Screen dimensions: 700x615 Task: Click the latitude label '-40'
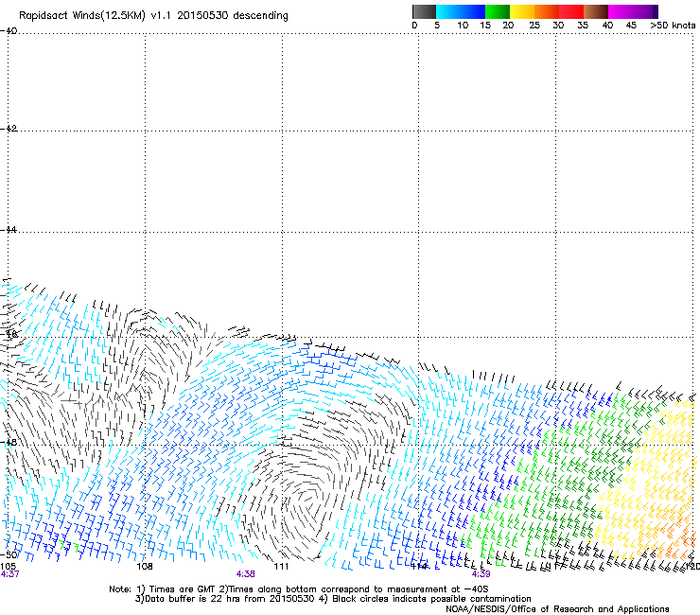coord(9,31)
